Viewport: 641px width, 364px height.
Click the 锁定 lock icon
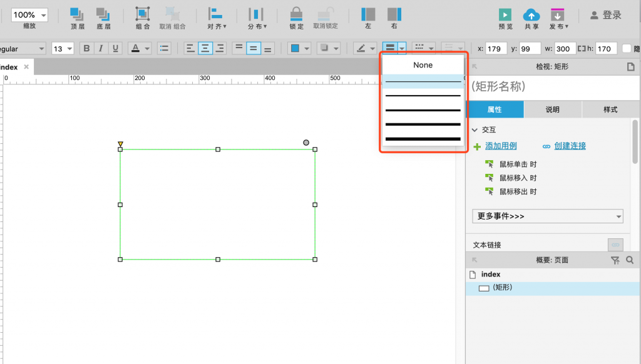tap(296, 14)
